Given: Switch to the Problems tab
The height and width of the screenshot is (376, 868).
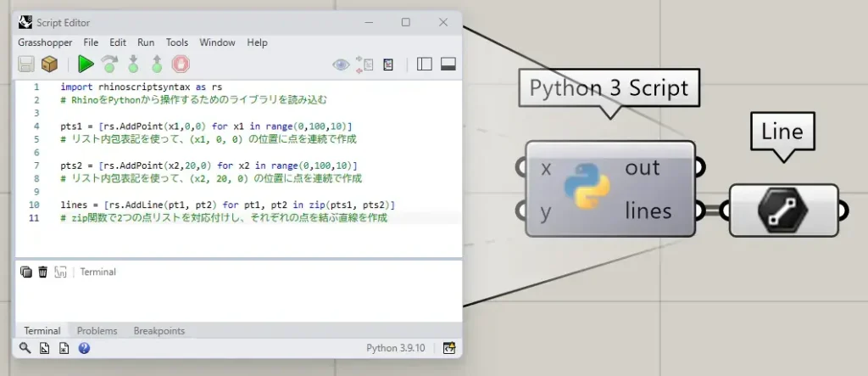Looking at the screenshot, I should click(x=97, y=331).
